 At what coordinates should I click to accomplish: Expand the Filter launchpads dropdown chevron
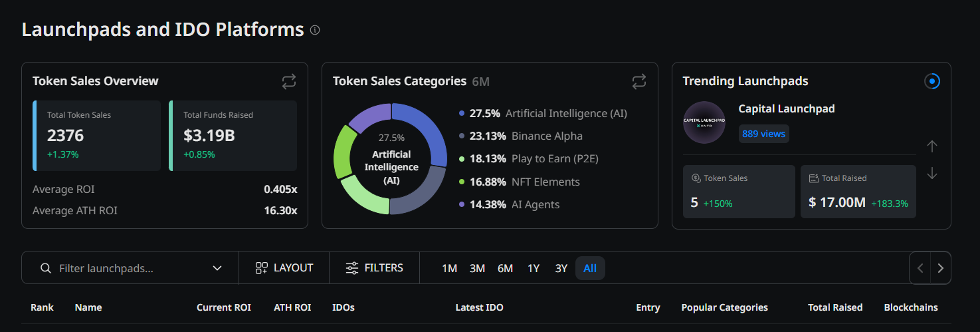pyautogui.click(x=217, y=268)
